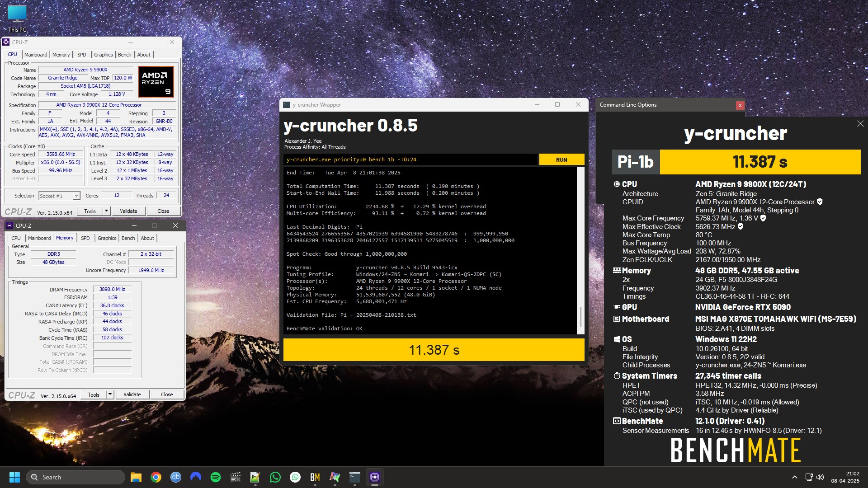The height and width of the screenshot is (488, 868).
Task: Open Mainboard tab in the CPU-Z Memory window
Action: point(39,238)
